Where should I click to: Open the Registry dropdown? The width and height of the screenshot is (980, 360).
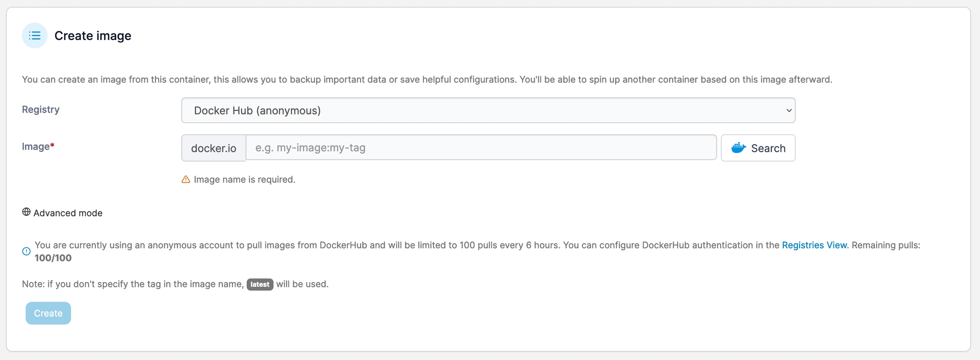[x=487, y=111]
